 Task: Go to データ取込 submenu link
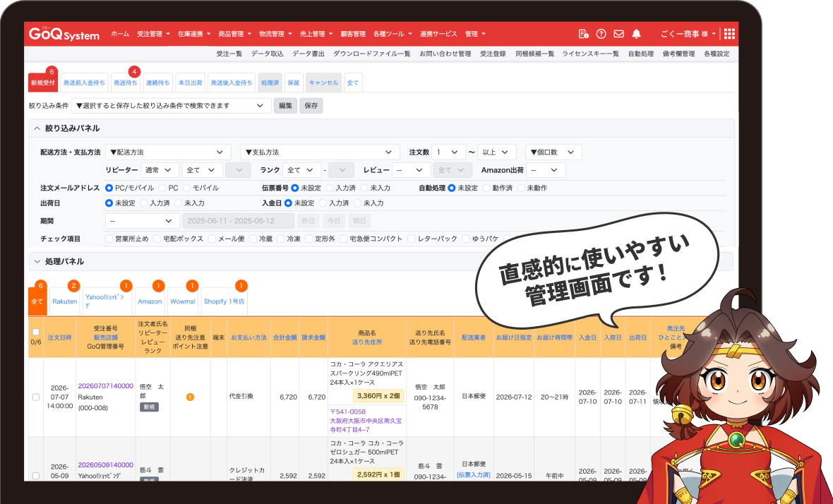[268, 54]
